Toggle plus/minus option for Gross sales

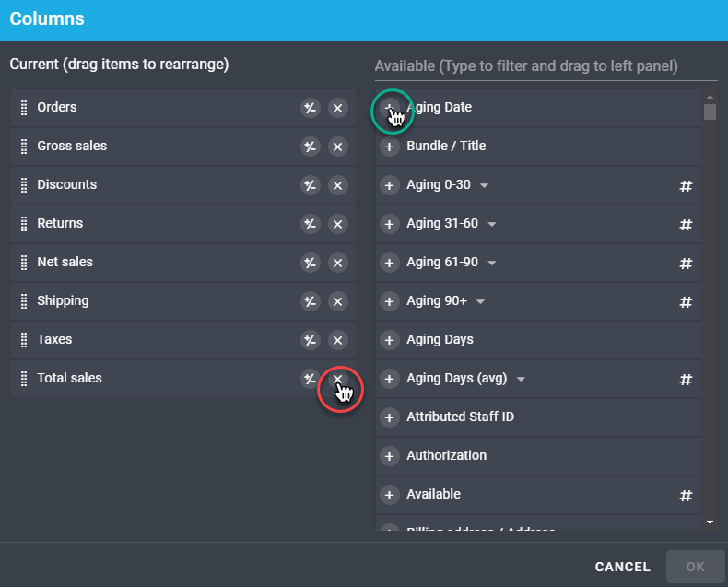pos(311,147)
